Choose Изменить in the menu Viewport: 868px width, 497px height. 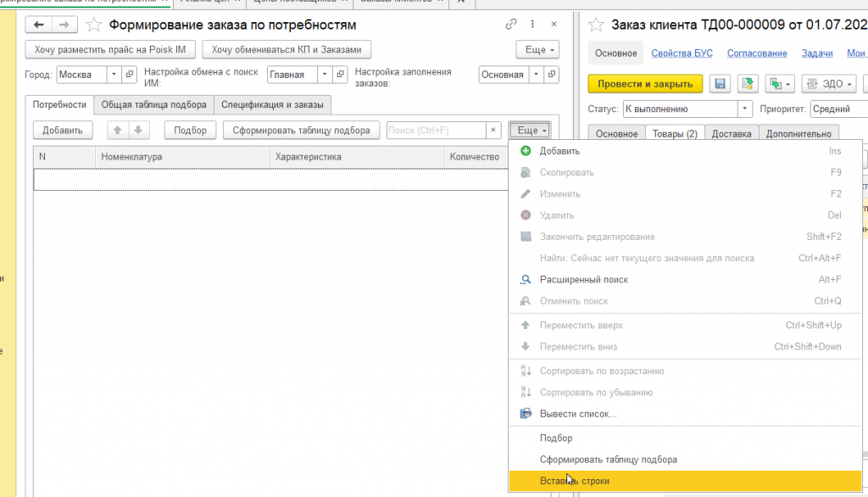[x=685, y=194]
